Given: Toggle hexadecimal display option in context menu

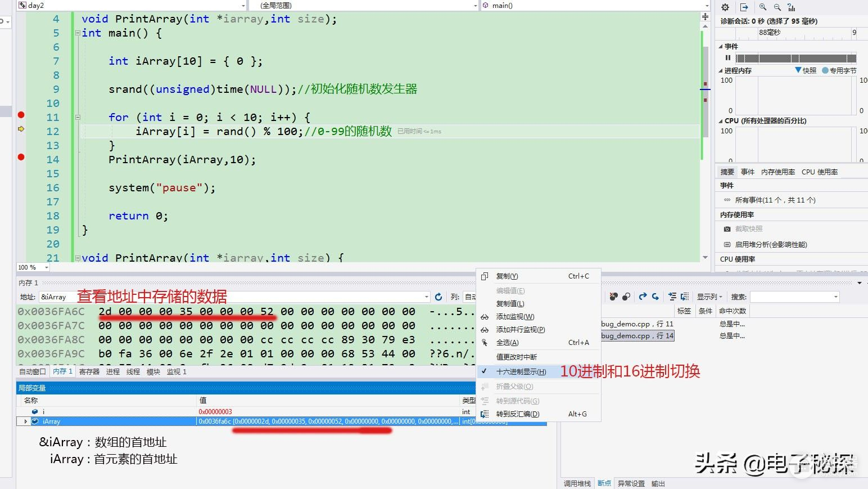Looking at the screenshot, I should pyautogui.click(x=521, y=371).
